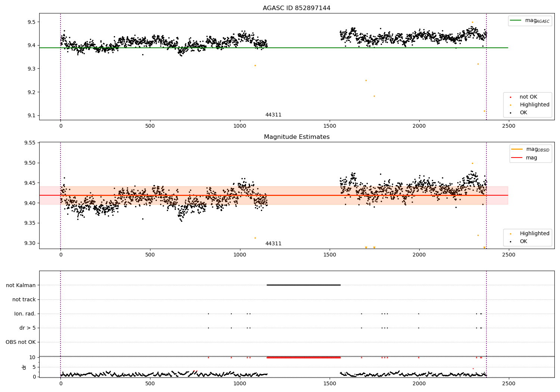
Task: Click the 9.35 y-axis tick label
Action: pos(30,223)
